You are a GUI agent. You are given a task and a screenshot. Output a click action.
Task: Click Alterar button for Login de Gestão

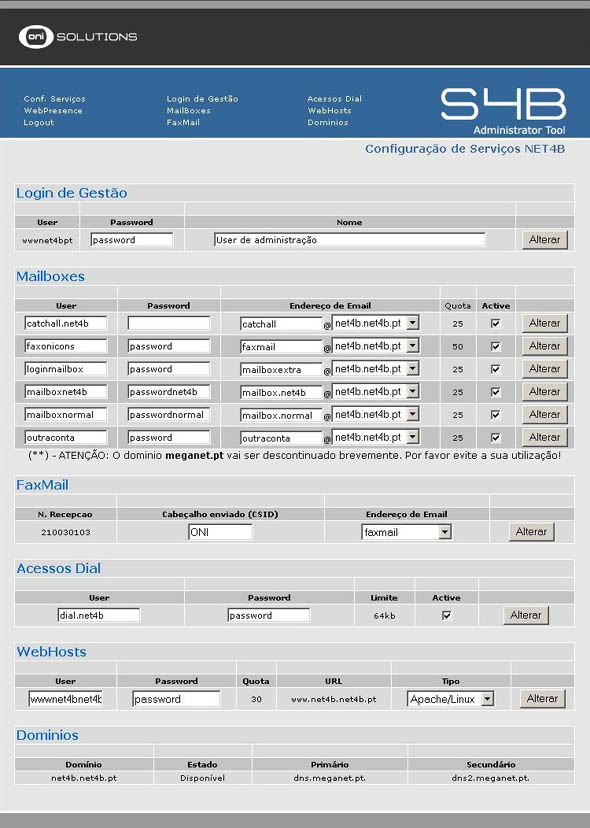(x=545, y=240)
